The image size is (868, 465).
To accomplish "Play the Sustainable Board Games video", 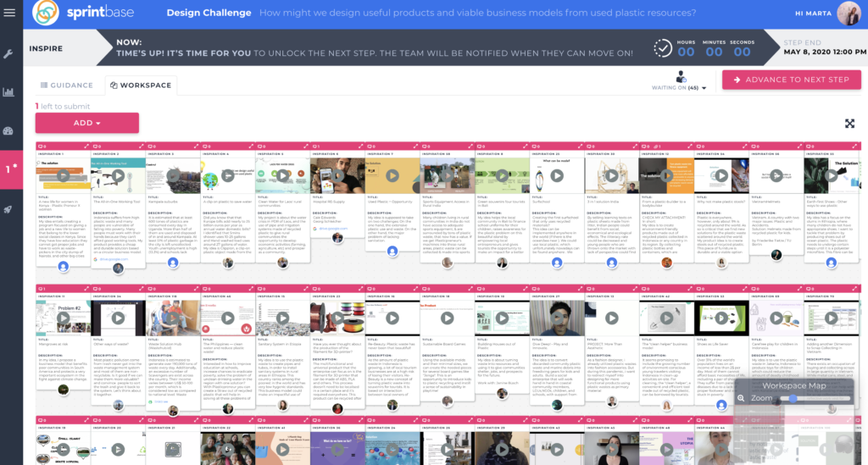I will tap(448, 318).
